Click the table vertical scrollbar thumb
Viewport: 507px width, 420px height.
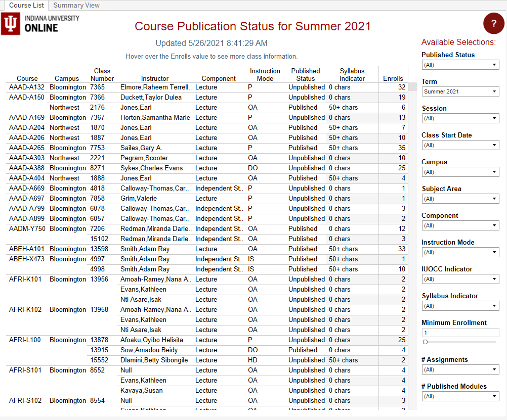(x=413, y=87)
